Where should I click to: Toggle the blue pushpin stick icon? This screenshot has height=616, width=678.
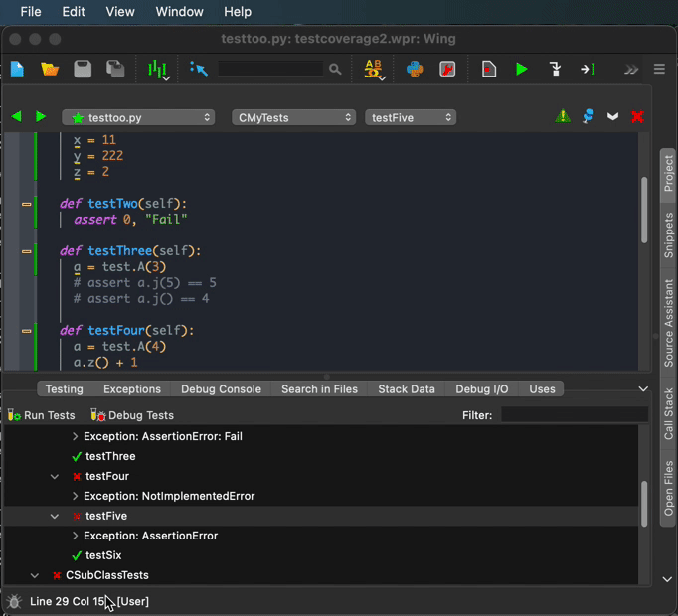click(589, 116)
